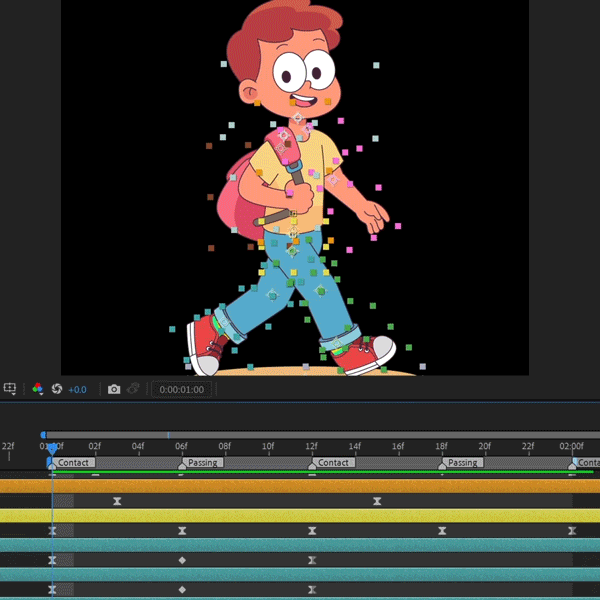Click the Reset Exposure aperture icon
The height and width of the screenshot is (600, 600).
point(57,389)
